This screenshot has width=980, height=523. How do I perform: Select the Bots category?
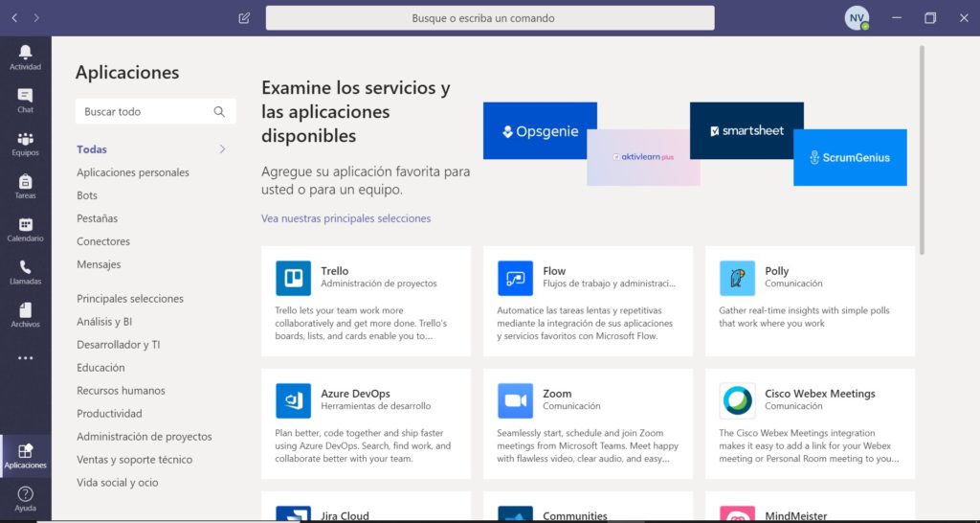[x=87, y=195]
